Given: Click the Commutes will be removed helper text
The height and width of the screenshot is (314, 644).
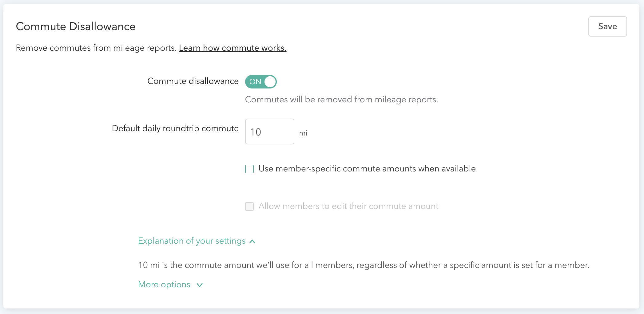Looking at the screenshot, I should 341,100.
